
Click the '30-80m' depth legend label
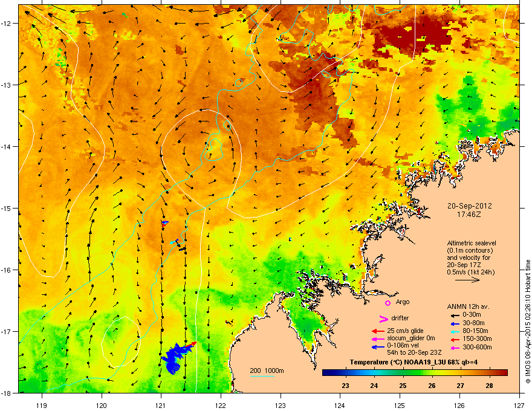[473, 323]
